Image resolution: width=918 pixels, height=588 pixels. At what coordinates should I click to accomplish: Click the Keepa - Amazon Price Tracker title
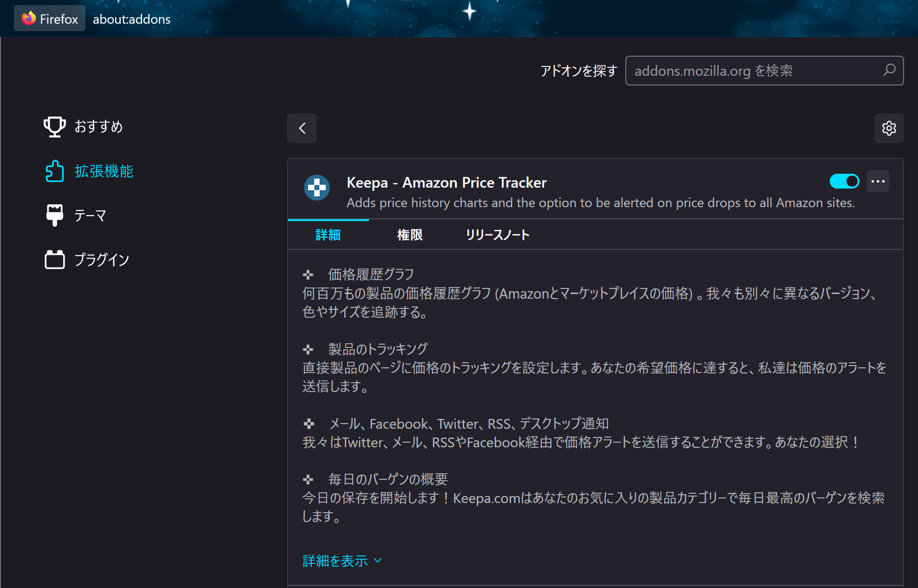446,183
